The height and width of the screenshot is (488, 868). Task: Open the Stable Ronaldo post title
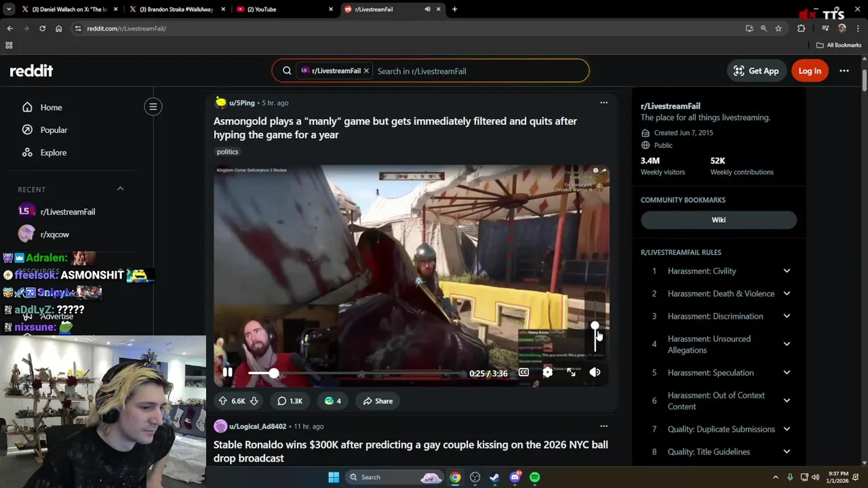point(411,451)
